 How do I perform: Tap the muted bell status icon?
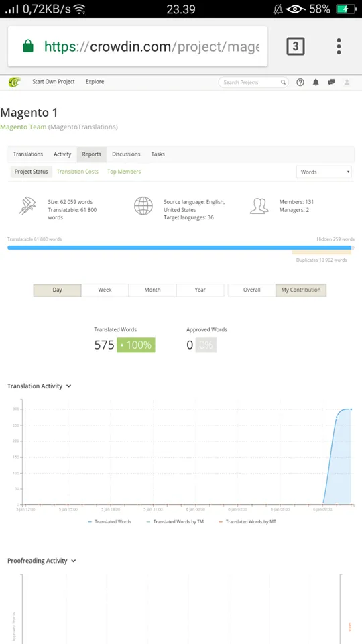[x=278, y=9]
